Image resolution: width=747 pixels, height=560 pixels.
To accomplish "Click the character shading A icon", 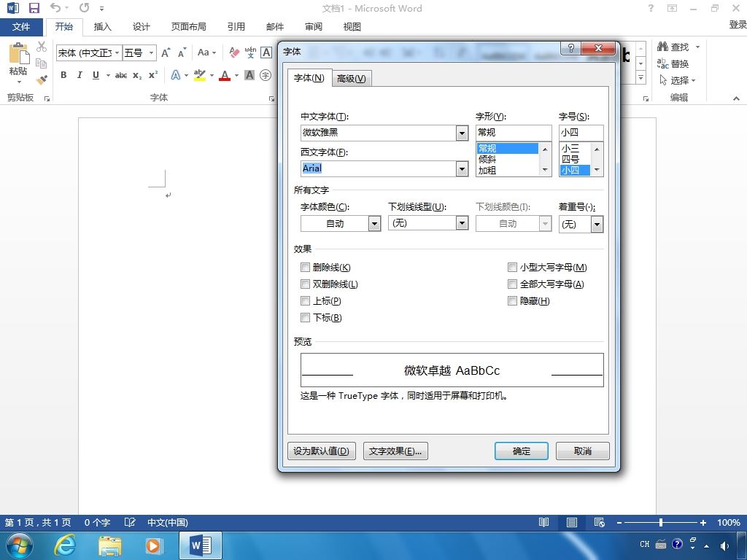I will point(249,75).
